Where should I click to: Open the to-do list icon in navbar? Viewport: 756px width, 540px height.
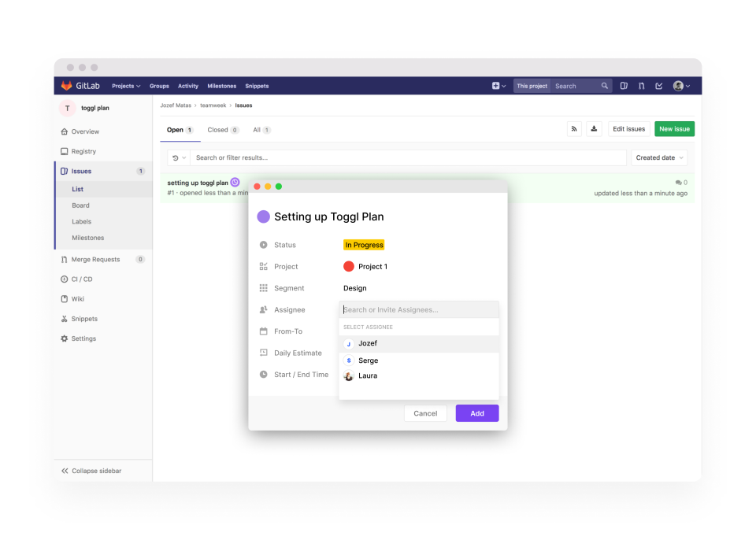pyautogui.click(x=658, y=86)
